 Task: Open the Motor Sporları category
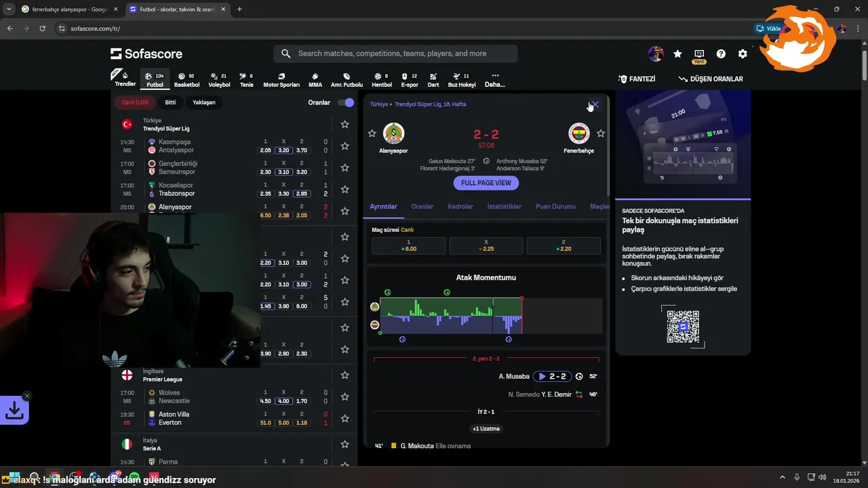(281, 80)
